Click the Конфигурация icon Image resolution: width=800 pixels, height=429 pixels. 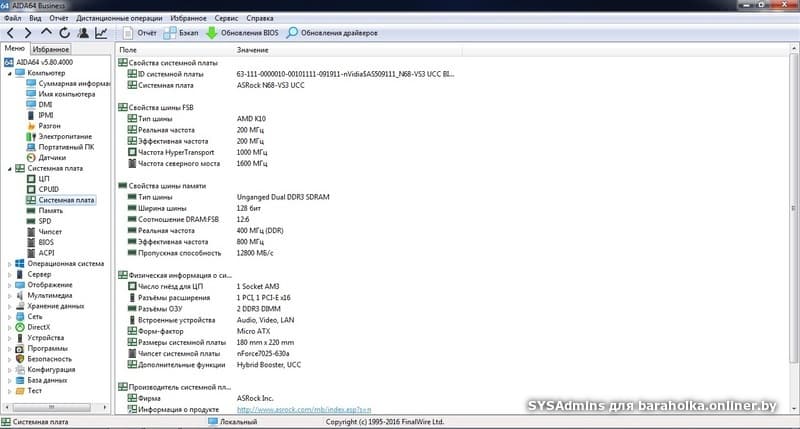20,370
